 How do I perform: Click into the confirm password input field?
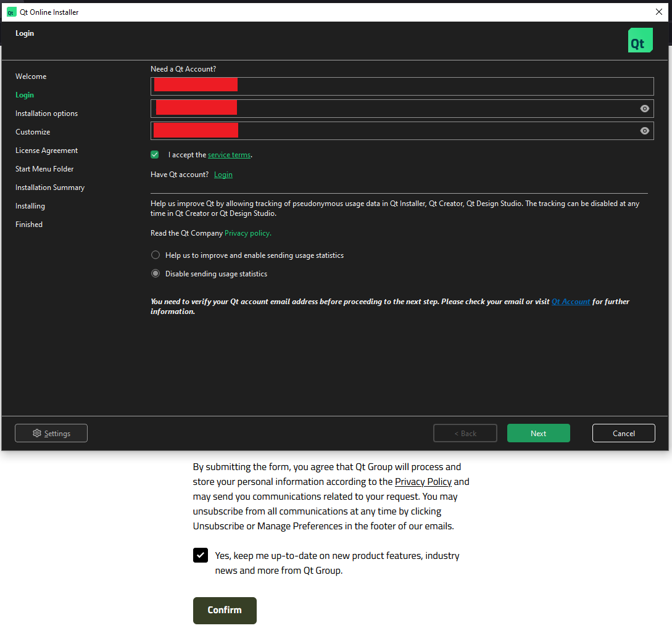[402, 131]
